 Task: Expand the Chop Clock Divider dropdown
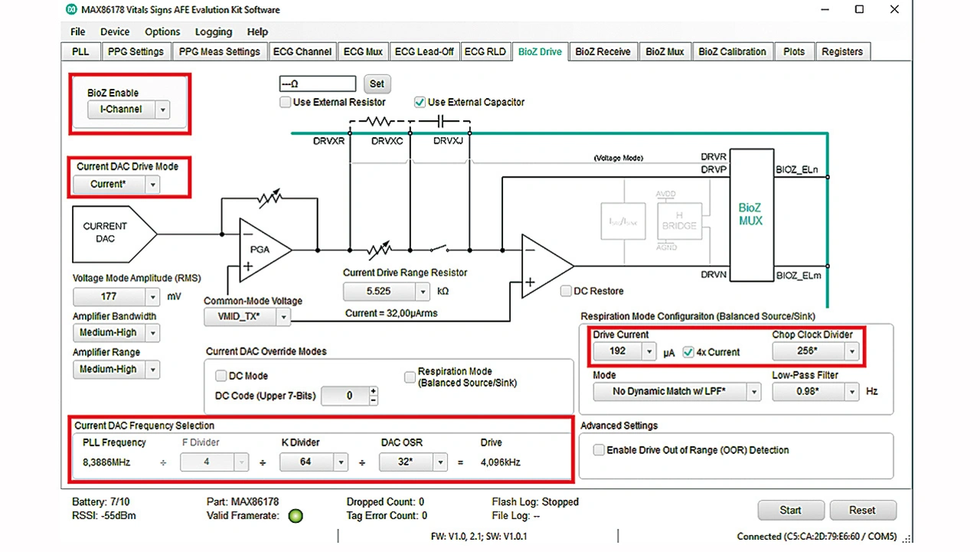(851, 351)
